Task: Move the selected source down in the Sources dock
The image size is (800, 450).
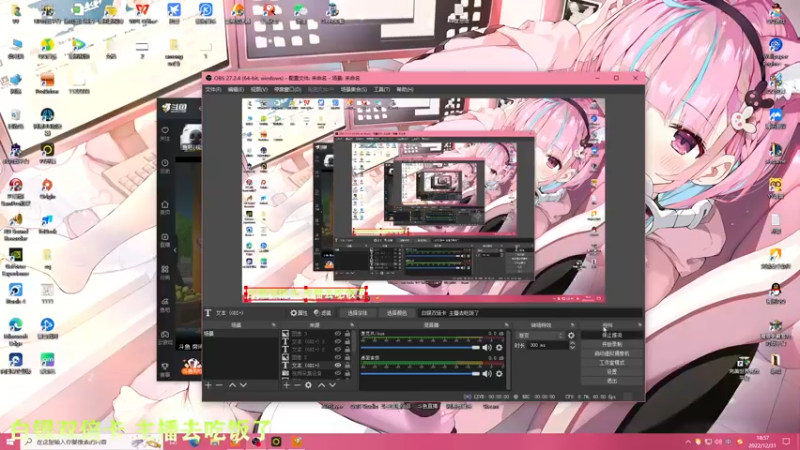Action: tap(333, 385)
